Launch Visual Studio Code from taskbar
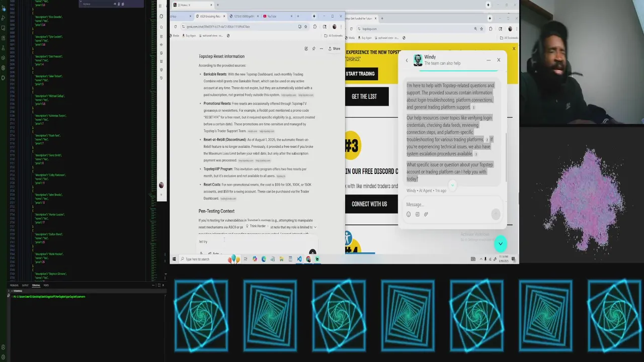This screenshot has width=644, height=362. pos(299,259)
